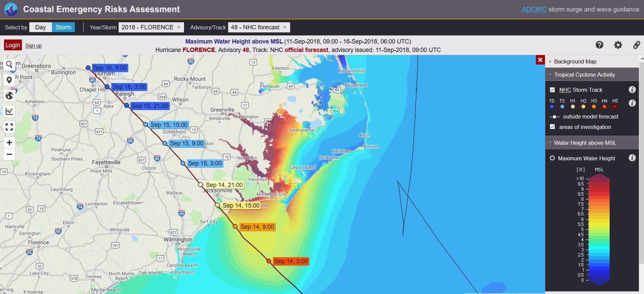Click the NHC link in Storm Track label

point(565,90)
